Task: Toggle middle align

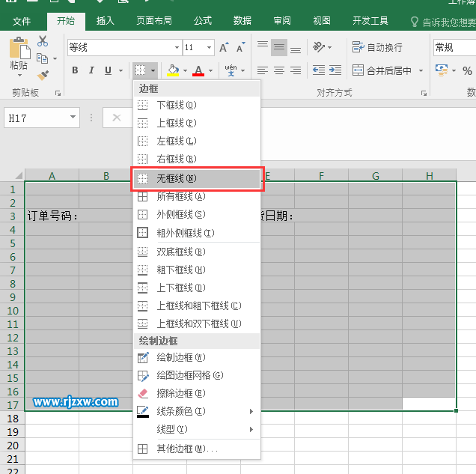Action: (x=279, y=47)
